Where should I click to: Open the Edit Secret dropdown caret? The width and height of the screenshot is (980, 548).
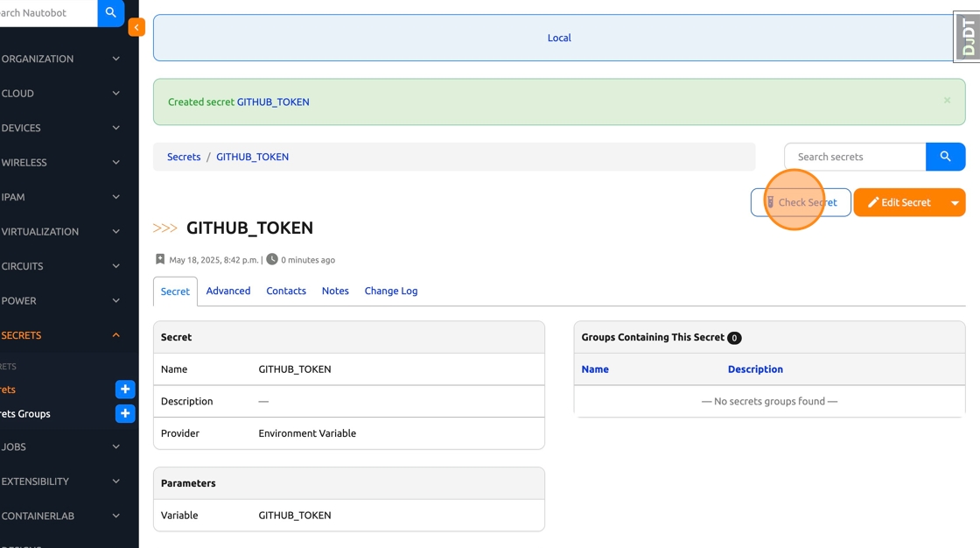955,203
